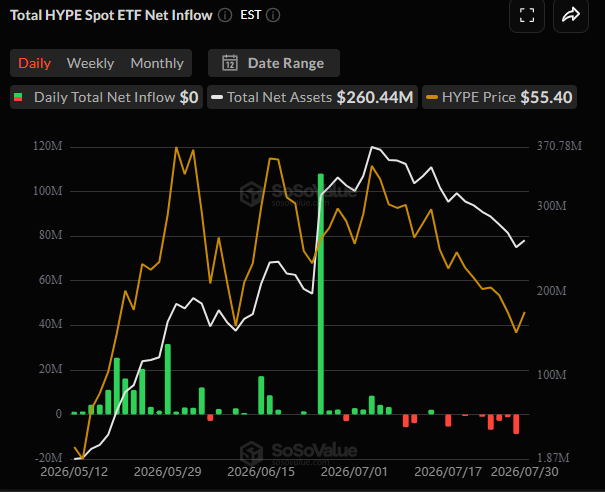Switch to the Monthly tab
This screenshot has width=605, height=492.
[157, 63]
